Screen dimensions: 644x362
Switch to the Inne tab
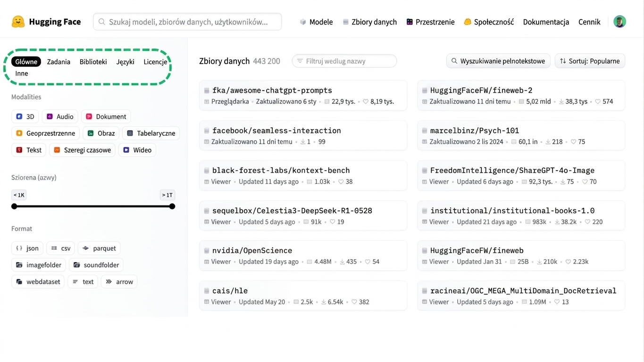(x=22, y=74)
